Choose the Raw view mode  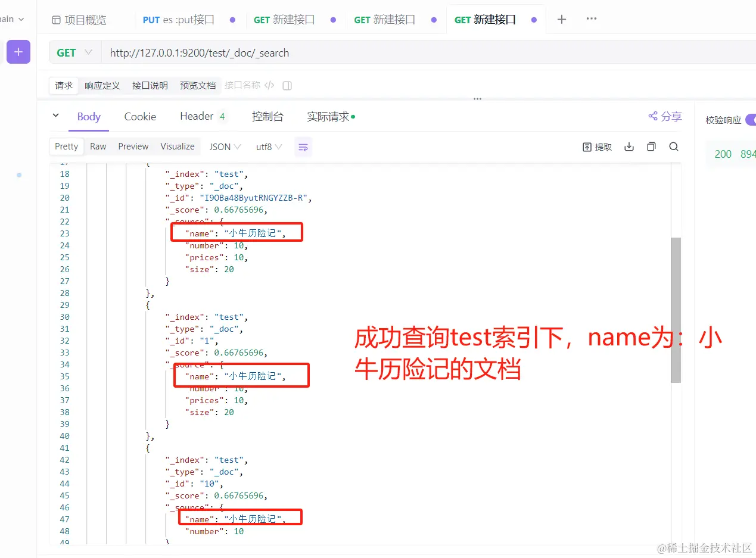coord(98,146)
